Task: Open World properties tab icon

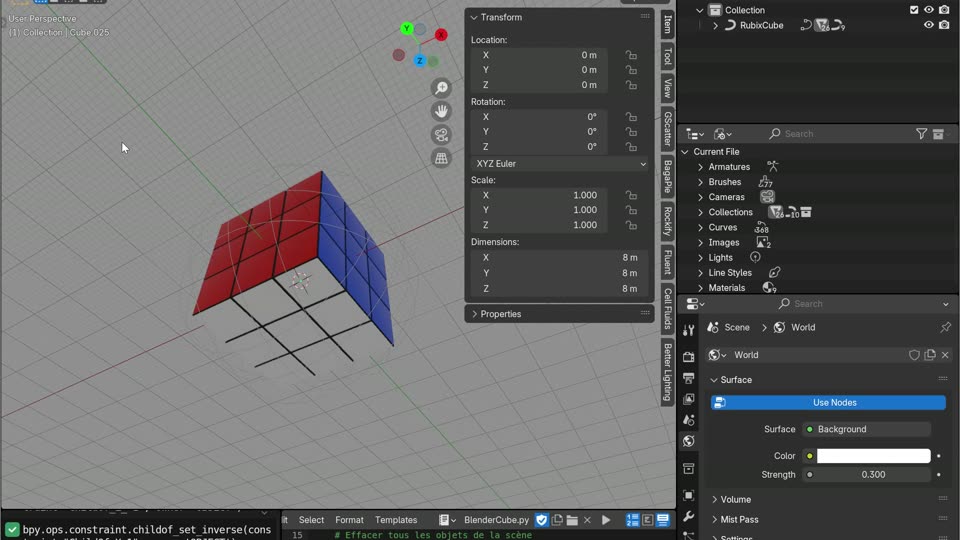Action: tap(689, 441)
